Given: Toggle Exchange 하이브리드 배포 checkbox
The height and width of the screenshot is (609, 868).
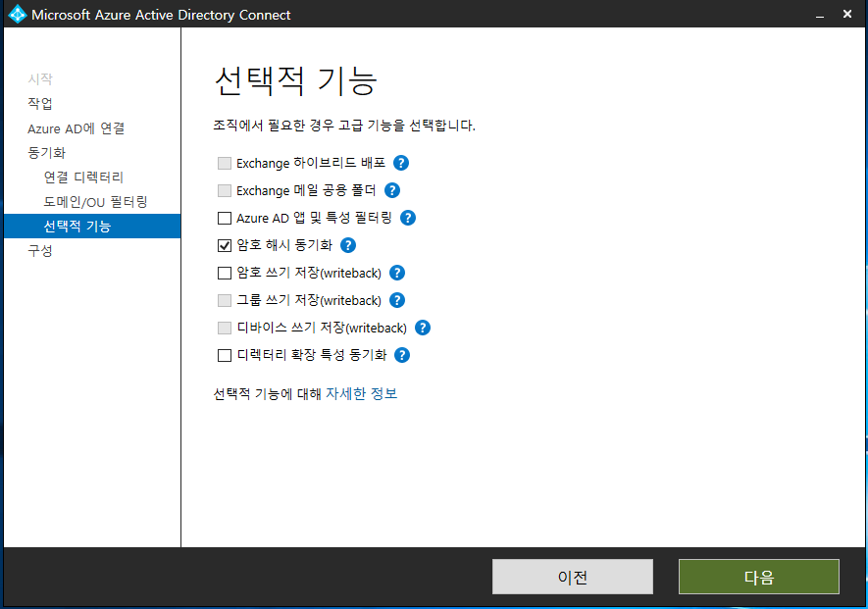Looking at the screenshot, I should (x=225, y=164).
